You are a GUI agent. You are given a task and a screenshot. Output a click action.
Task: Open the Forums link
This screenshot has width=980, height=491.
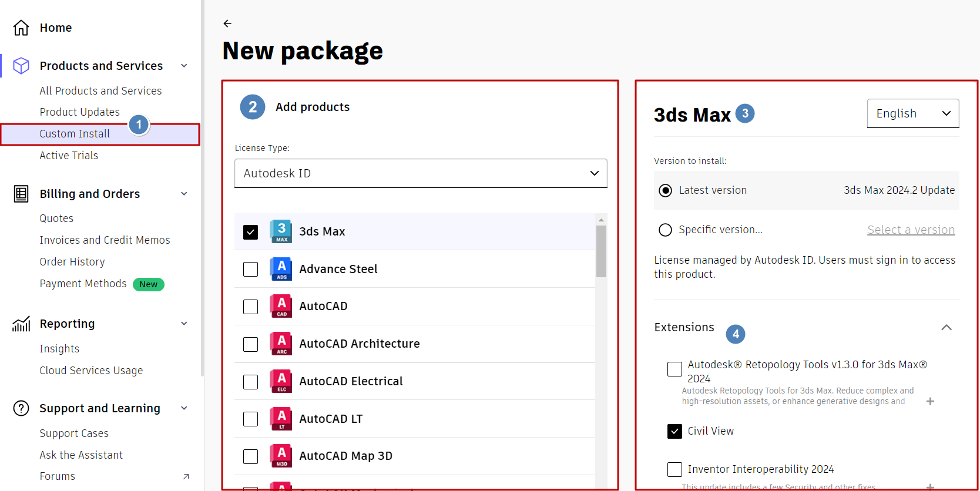[58, 476]
